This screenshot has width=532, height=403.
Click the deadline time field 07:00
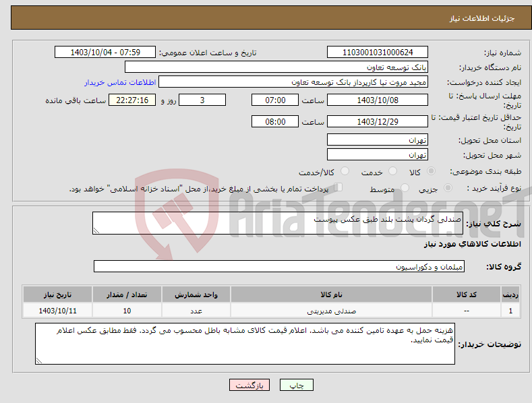275,100
